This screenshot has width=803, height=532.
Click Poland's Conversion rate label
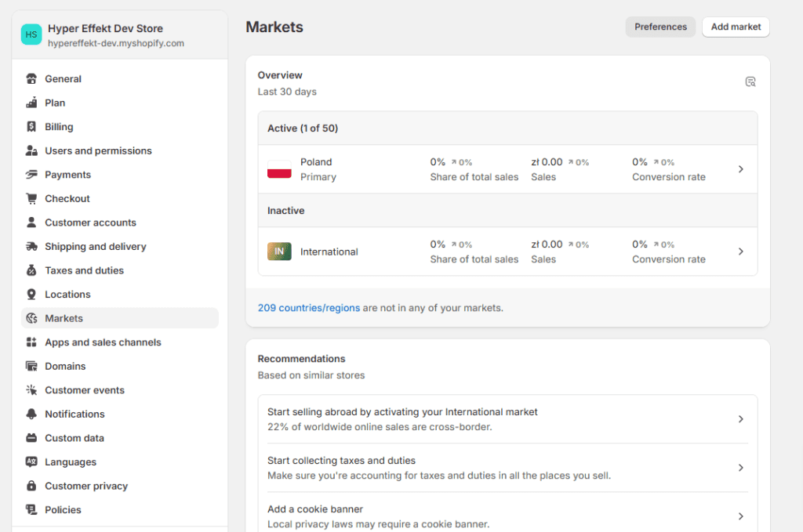tap(668, 177)
